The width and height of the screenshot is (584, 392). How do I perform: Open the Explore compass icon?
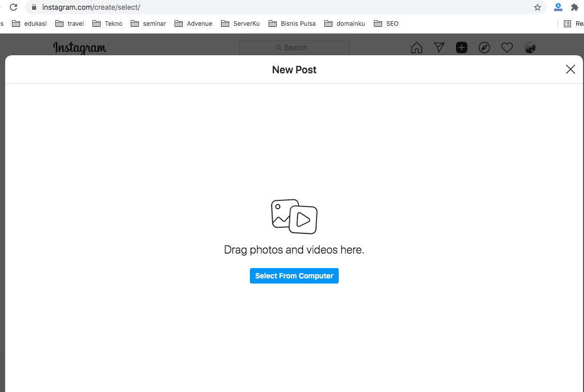click(484, 48)
